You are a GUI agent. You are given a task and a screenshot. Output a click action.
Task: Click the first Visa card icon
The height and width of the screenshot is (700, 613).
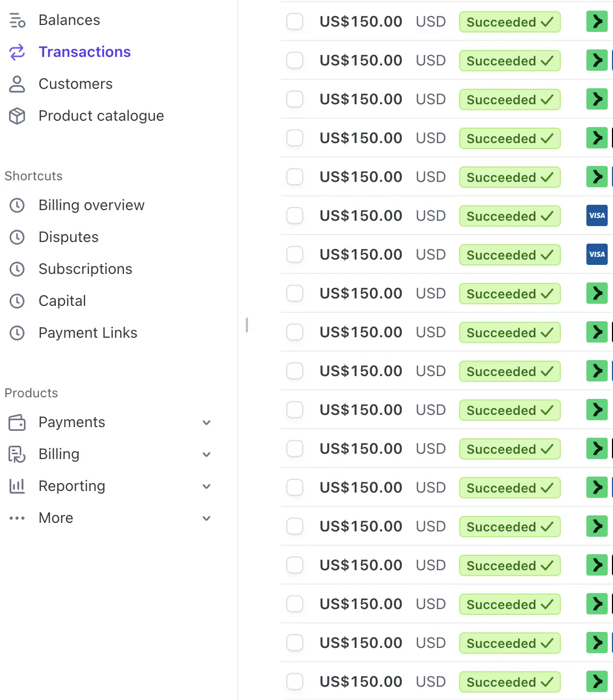tap(597, 215)
